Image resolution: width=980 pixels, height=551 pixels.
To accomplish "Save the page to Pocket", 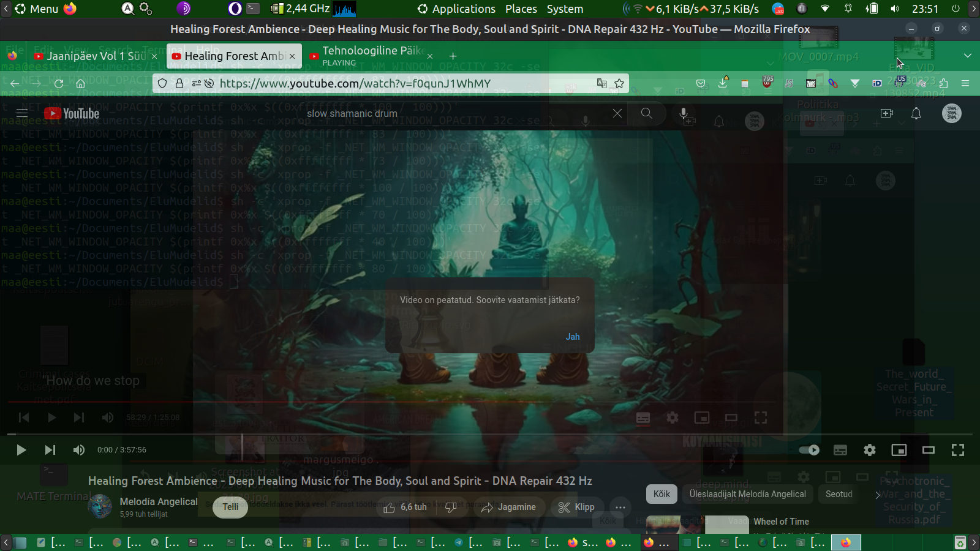I will point(701,83).
